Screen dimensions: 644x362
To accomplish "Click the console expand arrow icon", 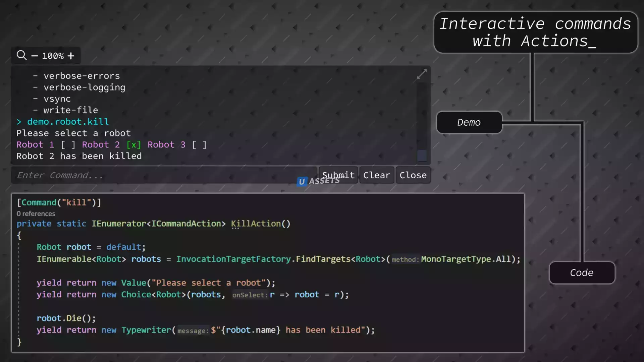I will 422,74.
